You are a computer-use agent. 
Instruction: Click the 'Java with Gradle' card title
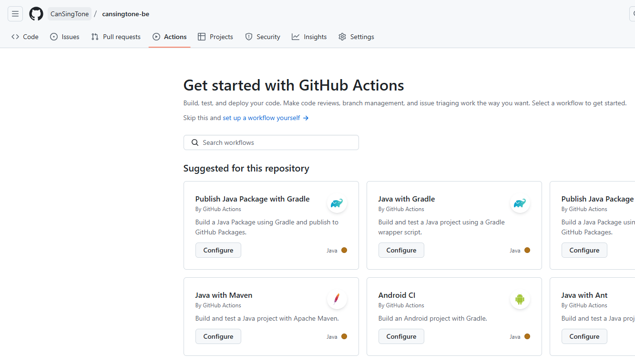(x=407, y=199)
